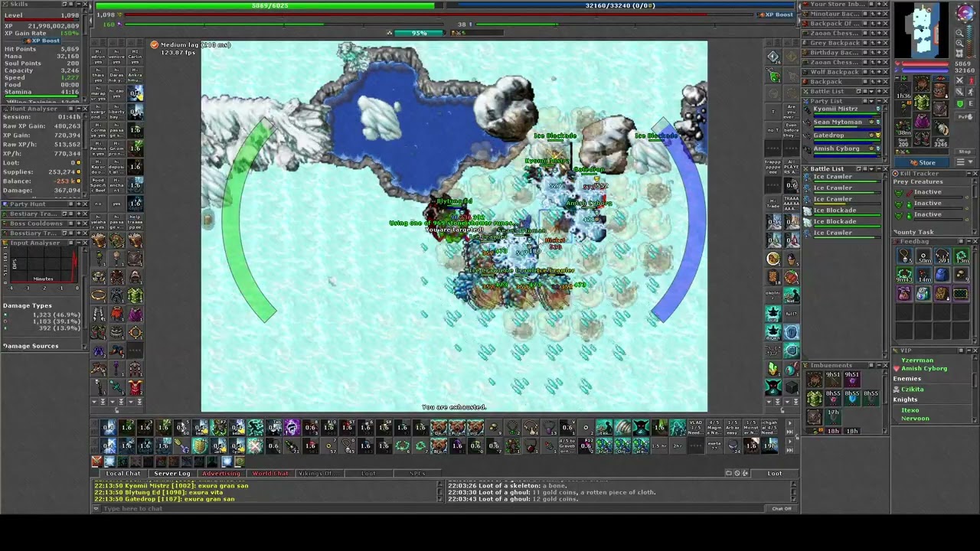The image size is (980, 551).
Task: Click the Stop button beside the inventory
Action: 965,152
